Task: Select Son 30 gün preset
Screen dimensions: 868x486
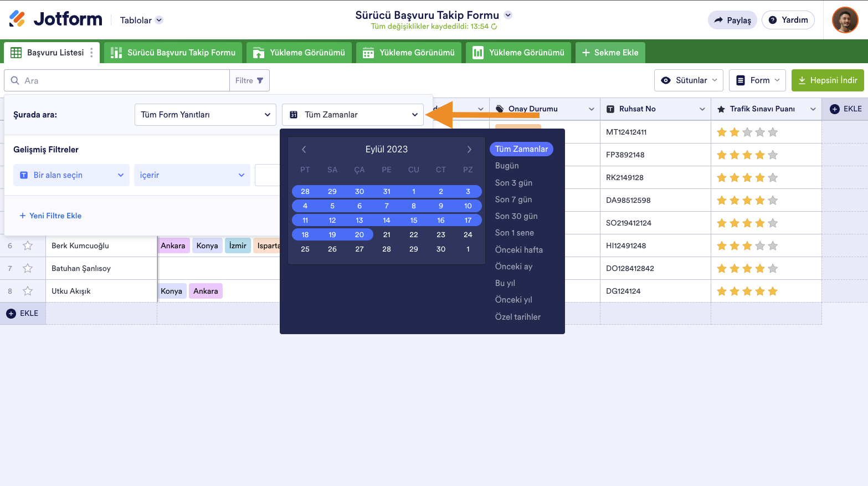Action: point(516,216)
